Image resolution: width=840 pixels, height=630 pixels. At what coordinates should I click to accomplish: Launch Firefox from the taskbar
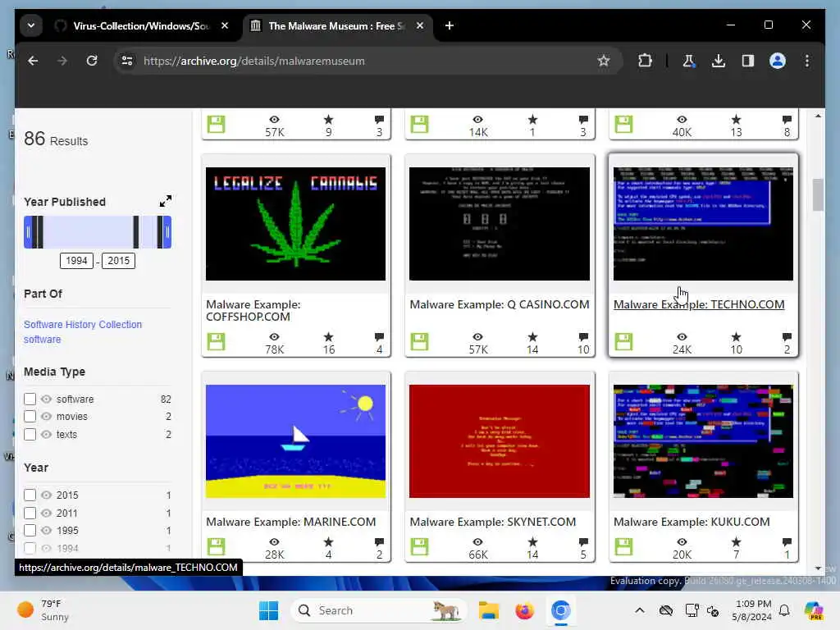coord(524,610)
